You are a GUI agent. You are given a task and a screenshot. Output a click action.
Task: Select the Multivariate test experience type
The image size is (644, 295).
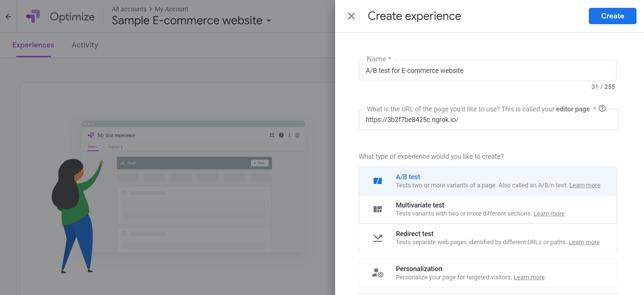pos(488,209)
